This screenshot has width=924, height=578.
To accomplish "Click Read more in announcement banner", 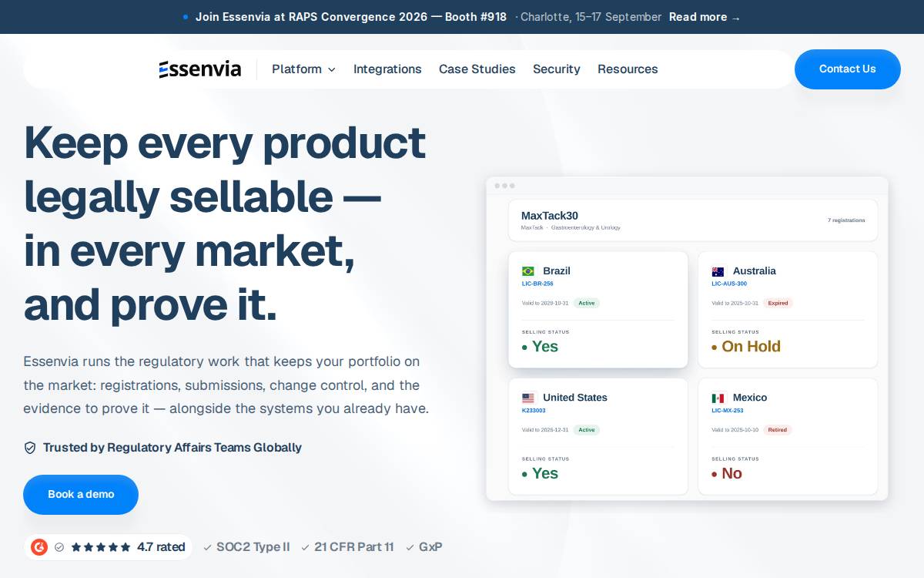I will click(x=705, y=17).
